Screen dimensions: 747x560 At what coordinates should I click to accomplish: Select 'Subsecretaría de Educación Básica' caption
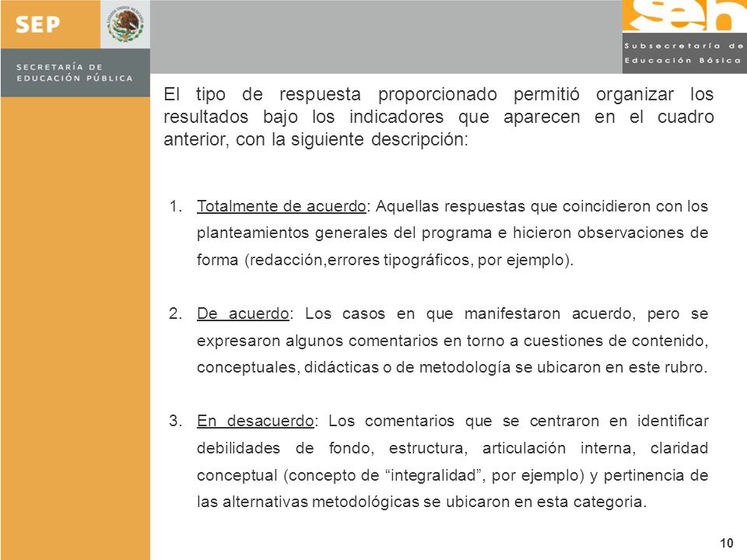click(x=684, y=53)
